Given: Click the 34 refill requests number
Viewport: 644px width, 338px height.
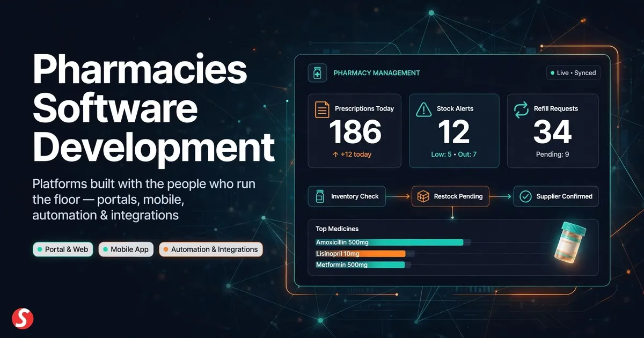Looking at the screenshot, I should pos(553,132).
